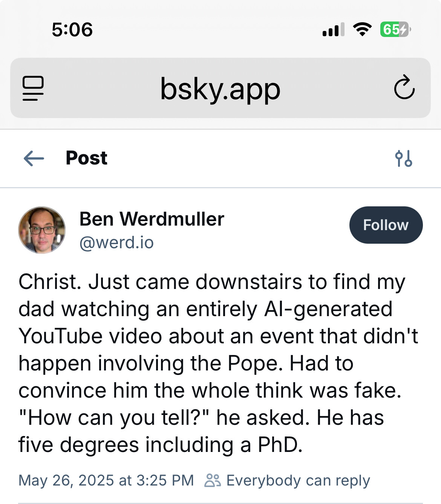441x504 pixels.
Task: View Ben Werdmuller's avatar photo
Action: 42,230
